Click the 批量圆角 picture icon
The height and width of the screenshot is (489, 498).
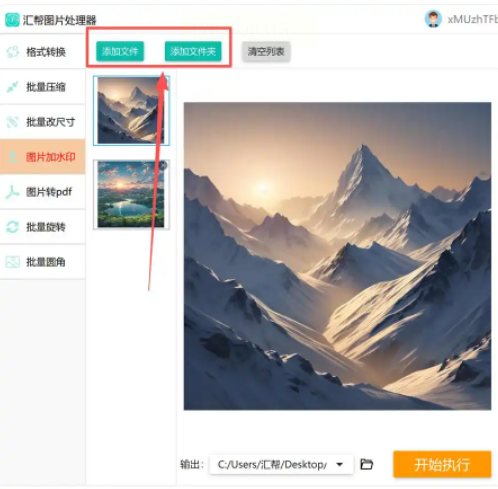click(x=13, y=262)
